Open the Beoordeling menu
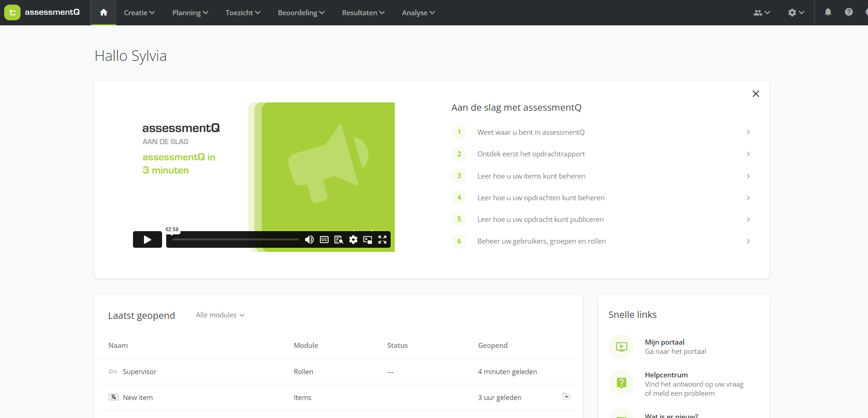The width and height of the screenshot is (868, 418). (301, 12)
